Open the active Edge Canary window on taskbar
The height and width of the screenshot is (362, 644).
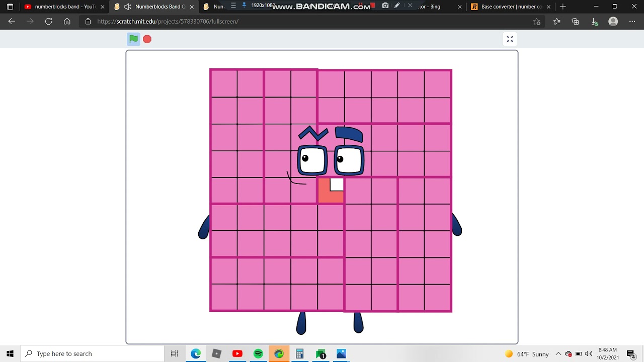[x=279, y=354]
